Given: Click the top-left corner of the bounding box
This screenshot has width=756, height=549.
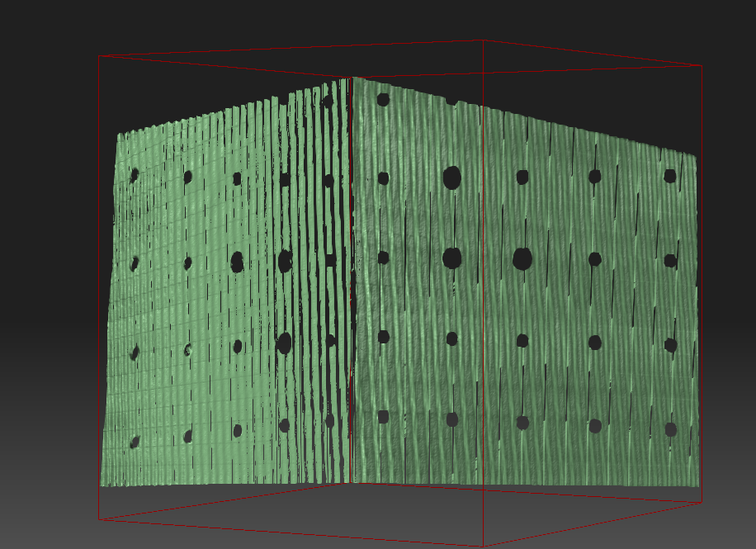Looking at the screenshot, I should [x=99, y=56].
